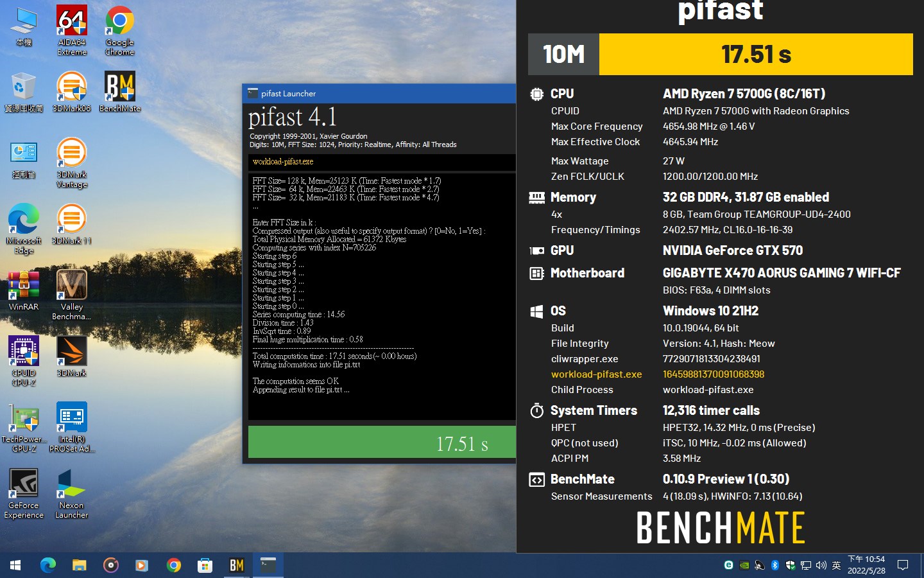Open the Valley Benchmark desktop shortcut
This screenshot has height=578, width=924.
click(x=72, y=295)
